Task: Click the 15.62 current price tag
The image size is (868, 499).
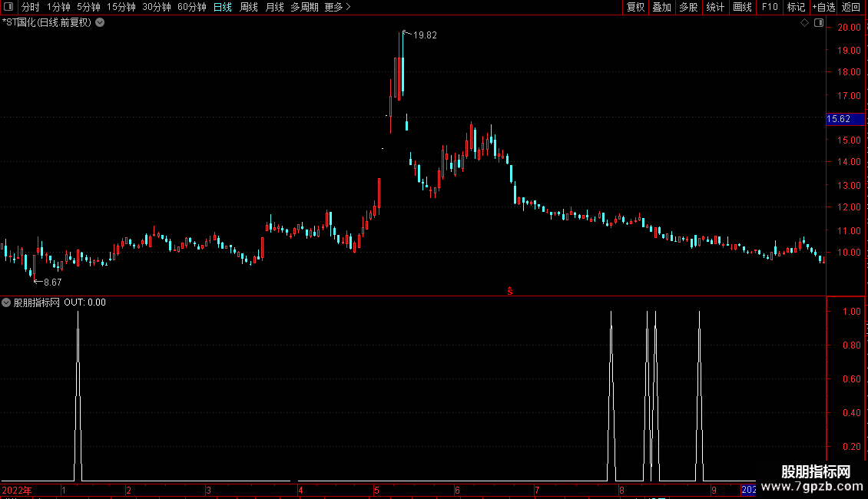Action: coord(845,119)
